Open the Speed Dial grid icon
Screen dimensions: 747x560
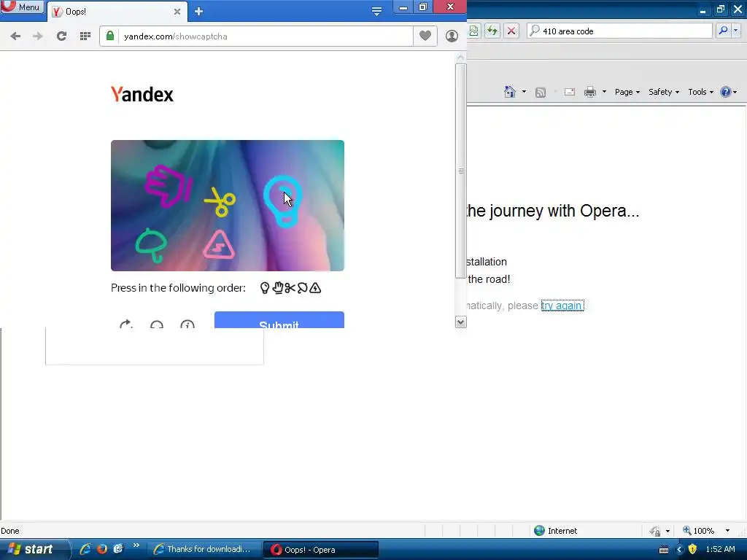click(85, 36)
